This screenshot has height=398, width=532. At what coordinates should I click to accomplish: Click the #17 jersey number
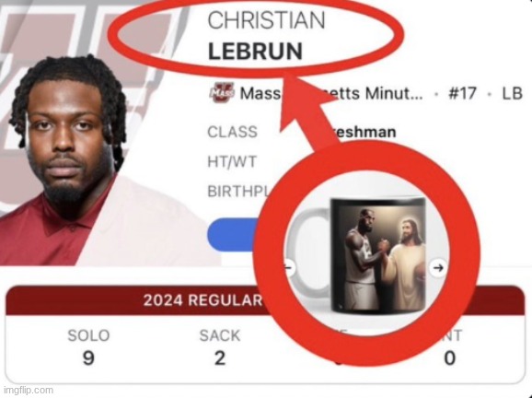coord(462,93)
